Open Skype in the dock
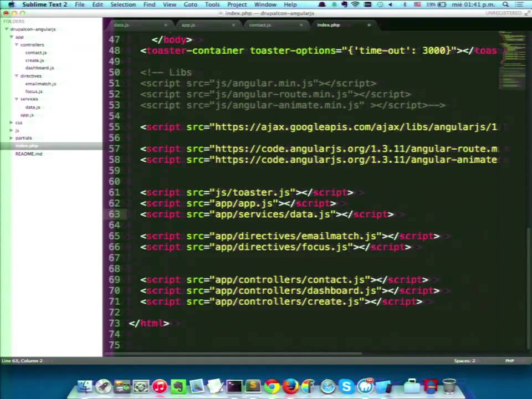This screenshot has width=532, height=399. pos(346,386)
